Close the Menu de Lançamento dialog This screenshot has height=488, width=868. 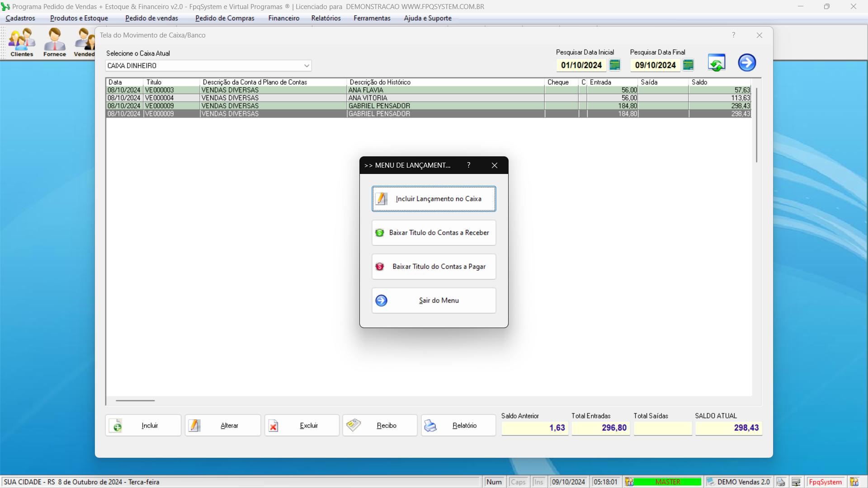tap(495, 165)
